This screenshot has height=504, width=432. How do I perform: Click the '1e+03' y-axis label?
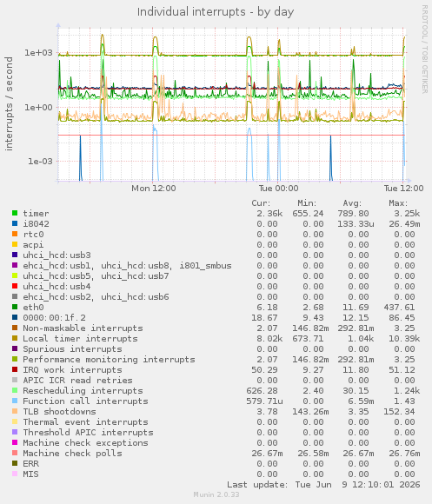38,52
